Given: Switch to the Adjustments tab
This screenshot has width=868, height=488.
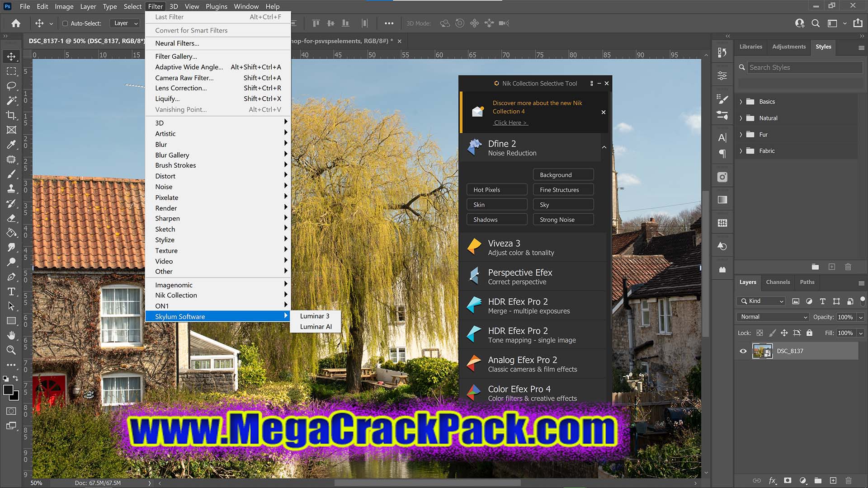Looking at the screenshot, I should [789, 47].
